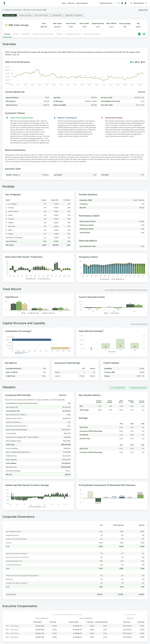Click info icon beside Economic Cap Rate

coord(20,422)
